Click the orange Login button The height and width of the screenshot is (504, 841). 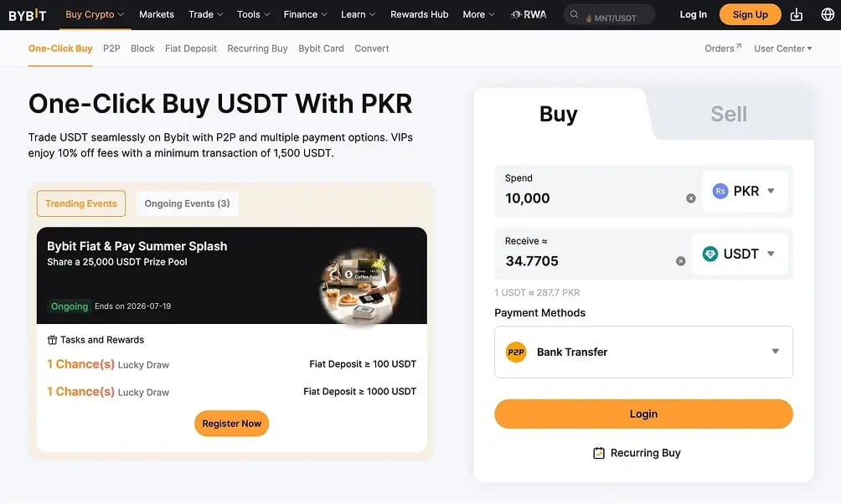pyautogui.click(x=643, y=414)
